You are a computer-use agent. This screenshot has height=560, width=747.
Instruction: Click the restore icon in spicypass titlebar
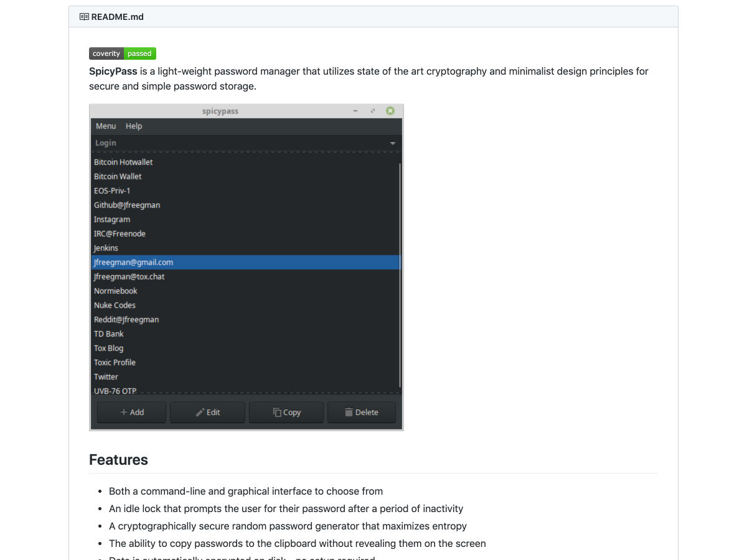[x=373, y=111]
